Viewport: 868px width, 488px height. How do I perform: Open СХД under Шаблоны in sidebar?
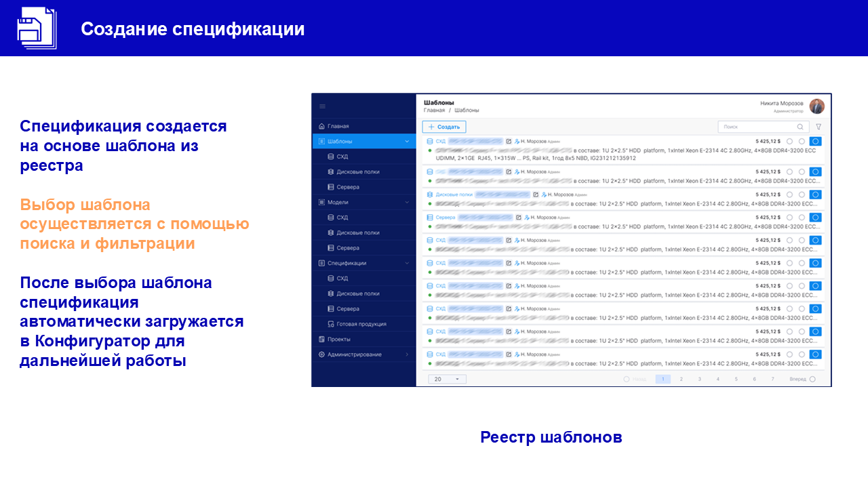(364, 157)
